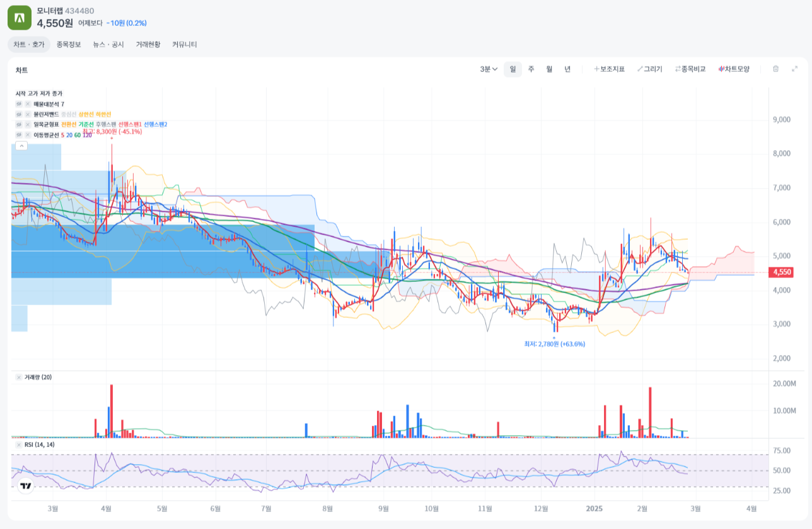The width and height of the screenshot is (812, 529).
Task: Click the 9,000 price axis label
Action: (x=782, y=120)
